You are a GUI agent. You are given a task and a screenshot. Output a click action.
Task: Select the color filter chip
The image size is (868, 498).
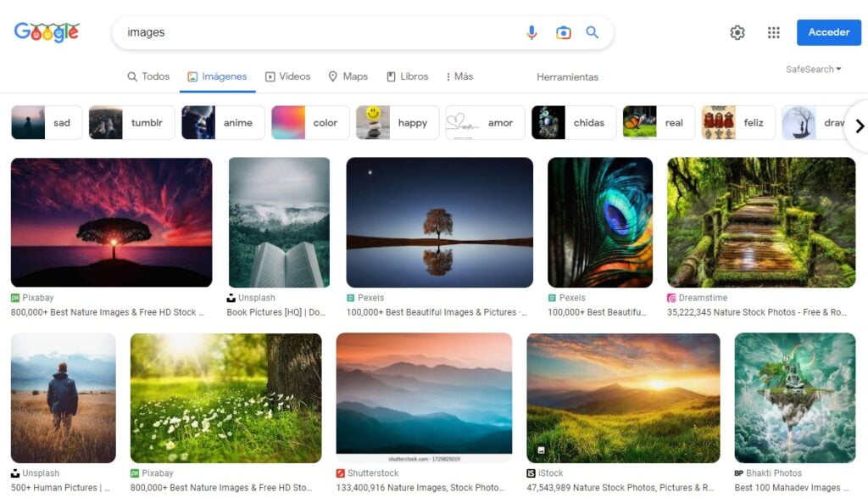pos(310,122)
